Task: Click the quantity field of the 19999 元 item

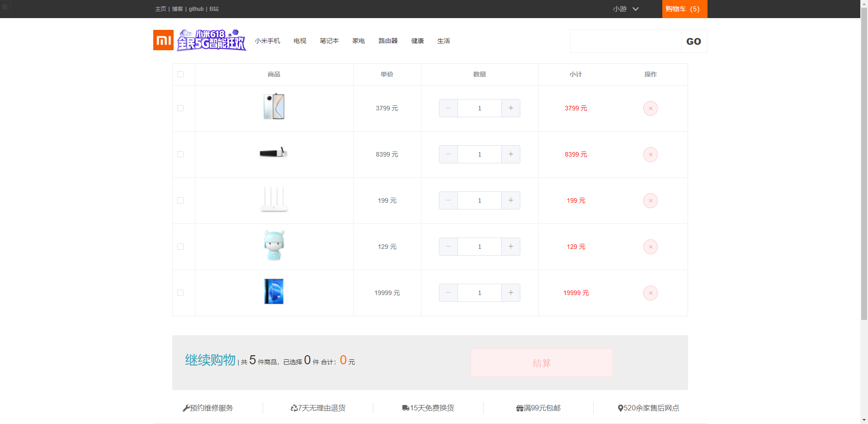Action: [x=480, y=293]
